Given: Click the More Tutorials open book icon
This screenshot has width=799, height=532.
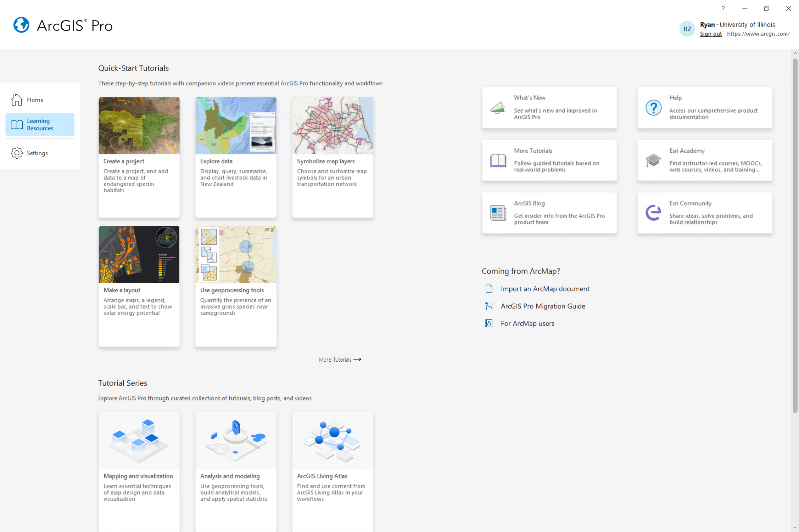Looking at the screenshot, I should pyautogui.click(x=498, y=160).
